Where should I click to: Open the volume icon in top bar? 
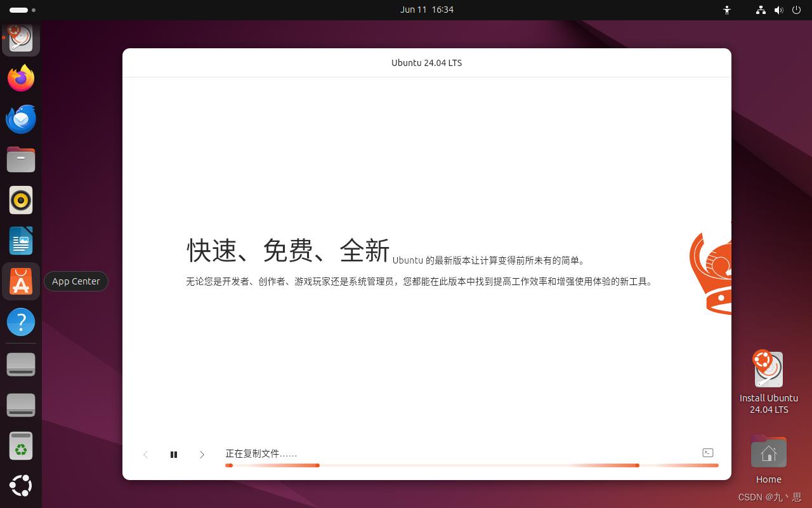778,10
